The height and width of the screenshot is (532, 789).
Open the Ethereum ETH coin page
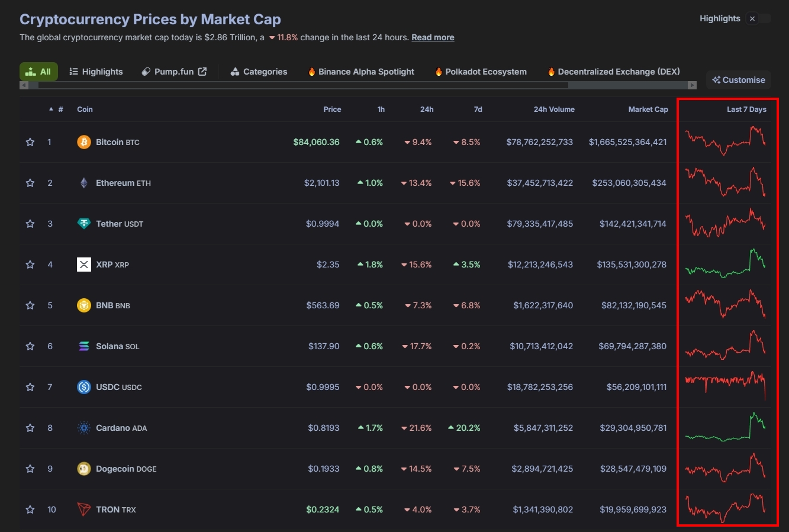(x=123, y=183)
